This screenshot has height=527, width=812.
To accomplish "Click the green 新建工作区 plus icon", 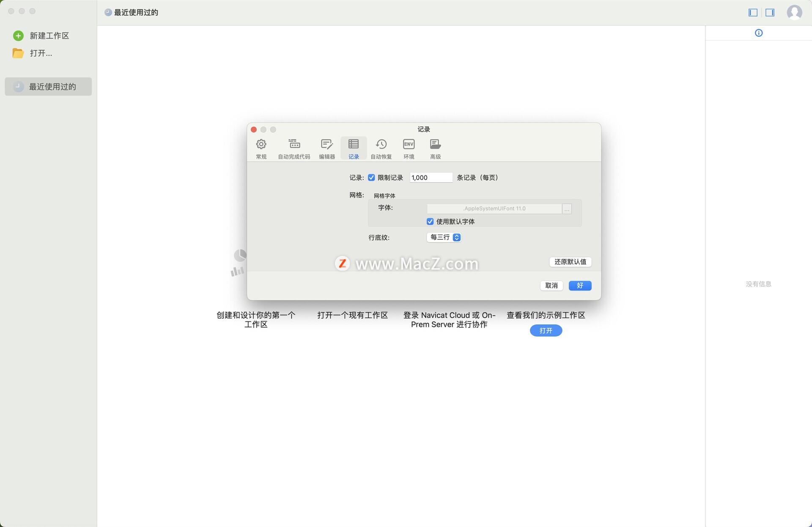I will [x=18, y=36].
